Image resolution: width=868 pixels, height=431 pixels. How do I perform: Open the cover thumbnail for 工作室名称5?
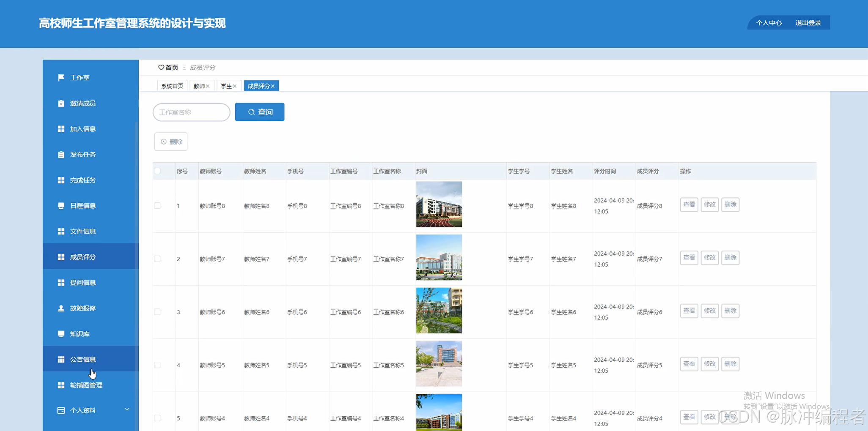439,363
